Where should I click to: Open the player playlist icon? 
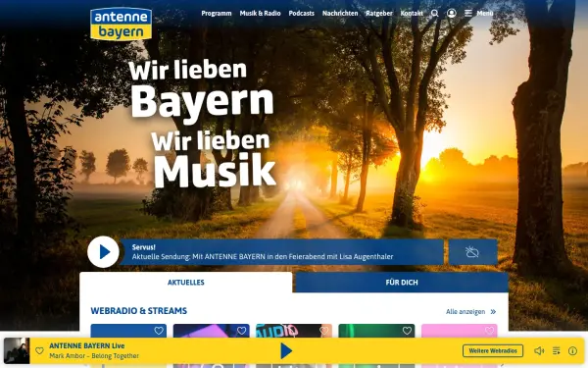[556, 350]
